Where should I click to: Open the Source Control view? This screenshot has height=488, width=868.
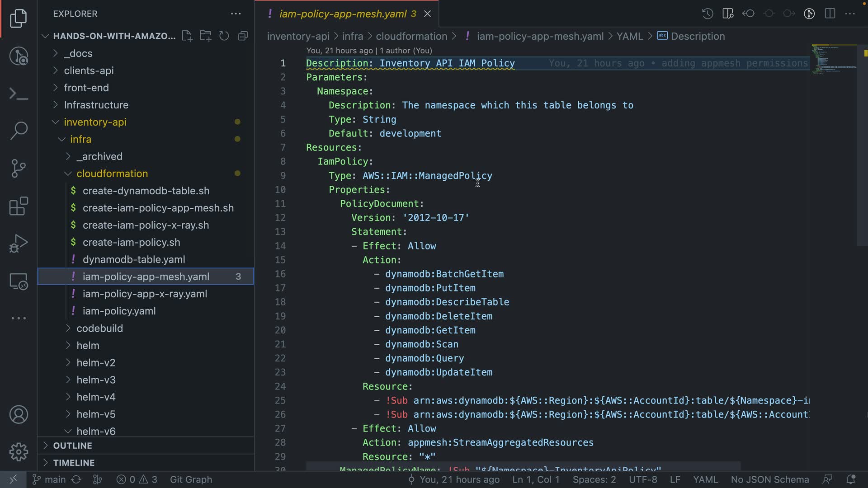point(19,168)
